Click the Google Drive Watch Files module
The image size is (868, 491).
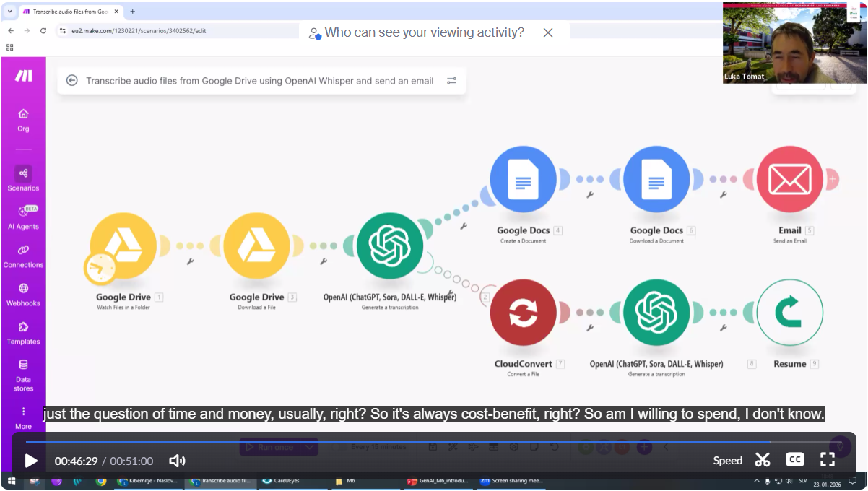coord(123,246)
